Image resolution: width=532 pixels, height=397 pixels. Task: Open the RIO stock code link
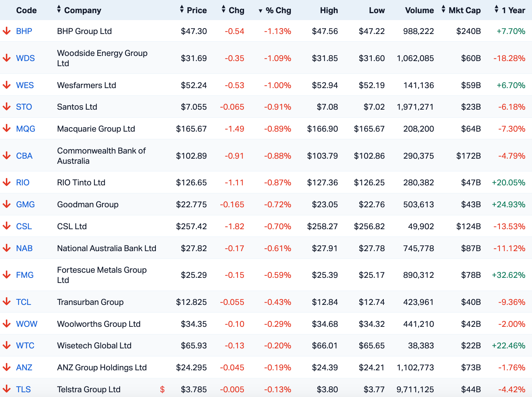23,182
